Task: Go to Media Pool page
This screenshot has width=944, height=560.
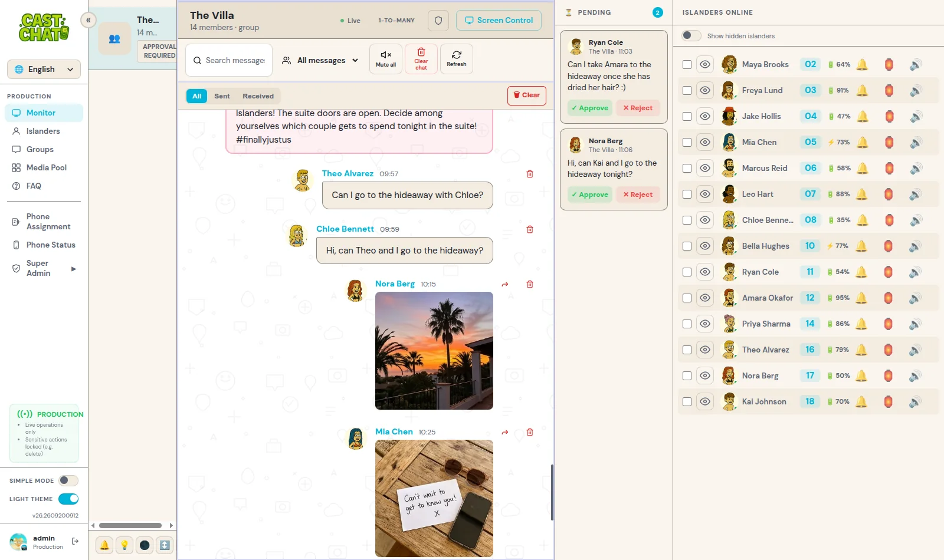Action: pos(44,167)
